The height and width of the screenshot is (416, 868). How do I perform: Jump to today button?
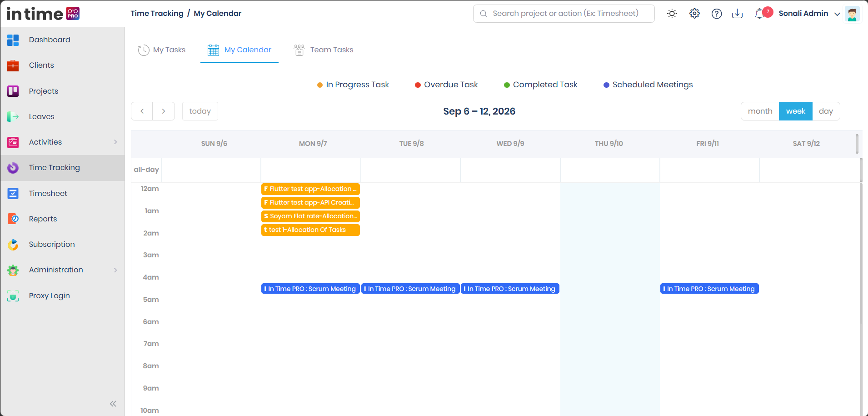point(200,111)
